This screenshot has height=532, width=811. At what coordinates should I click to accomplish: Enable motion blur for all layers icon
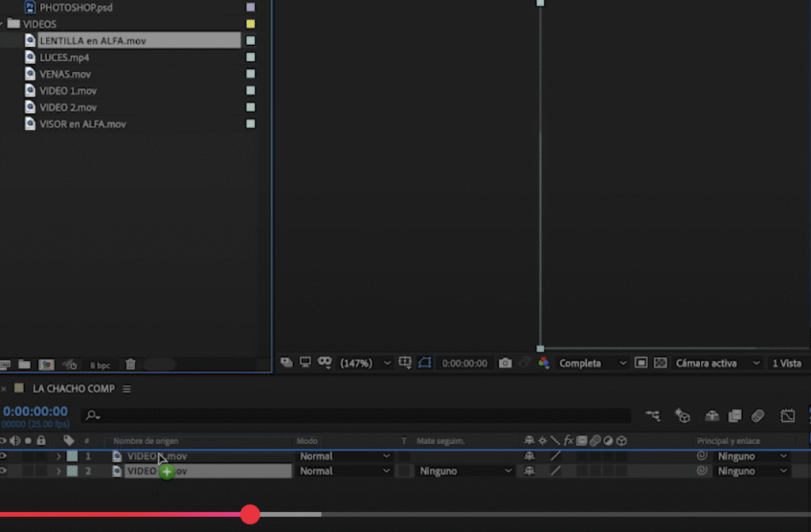pyautogui.click(x=758, y=416)
